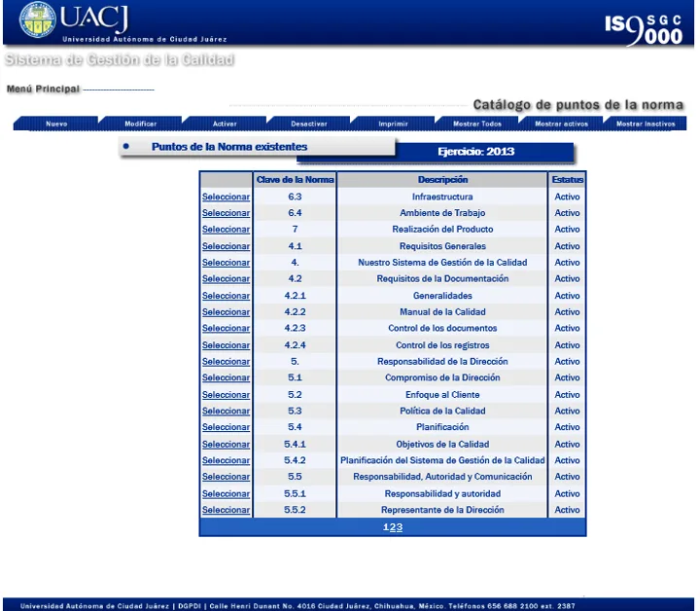This screenshot has width=700, height=611.
Task: Select the row for norm 6.3 Infraestructura
Action: pos(226,197)
